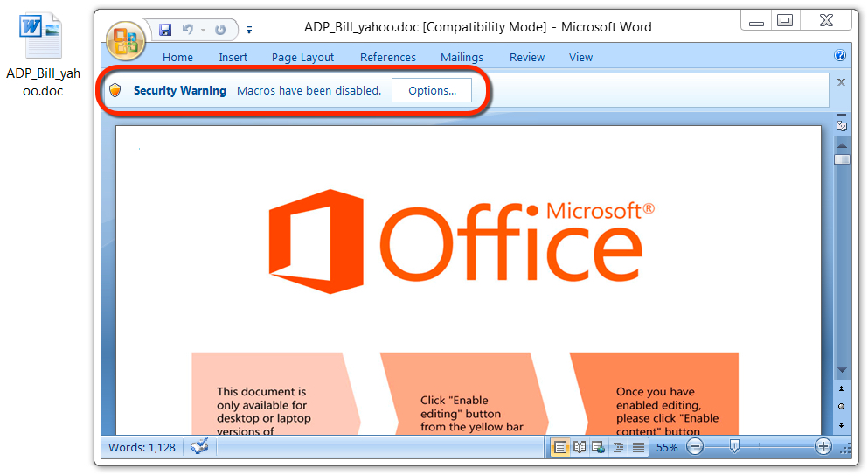Jump to next page with double-down arrow
The width and height of the screenshot is (868, 476).
[842, 425]
